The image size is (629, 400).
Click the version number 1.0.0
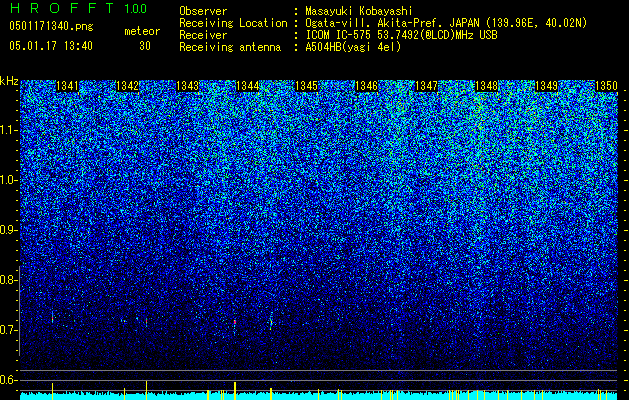(x=136, y=8)
